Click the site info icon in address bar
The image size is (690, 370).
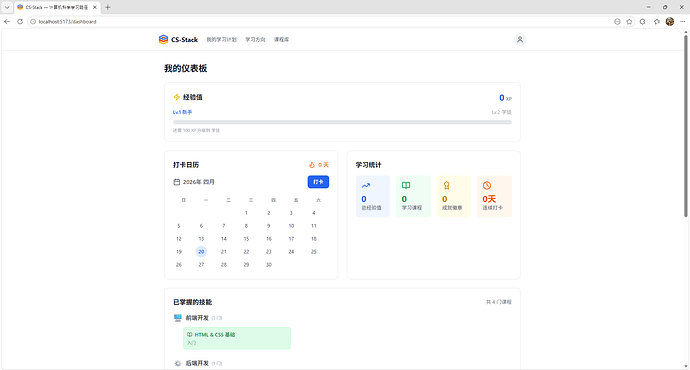point(33,22)
